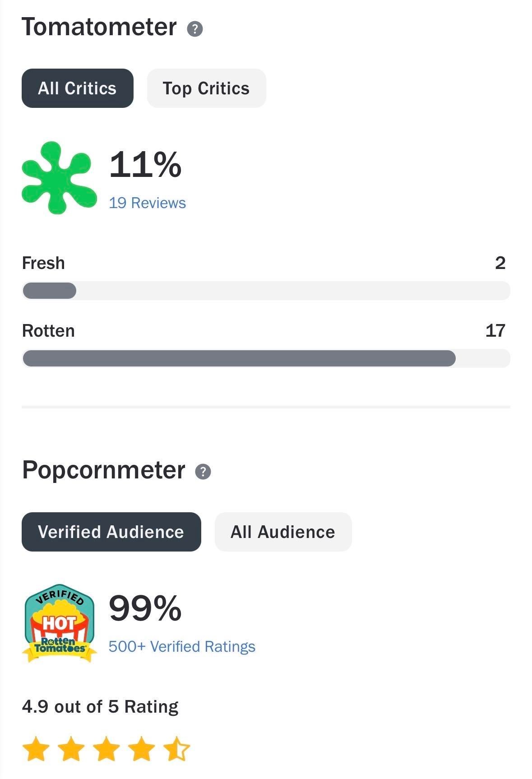
Task: Expand the Rotten reviews breakdown
Action: [x=49, y=330]
